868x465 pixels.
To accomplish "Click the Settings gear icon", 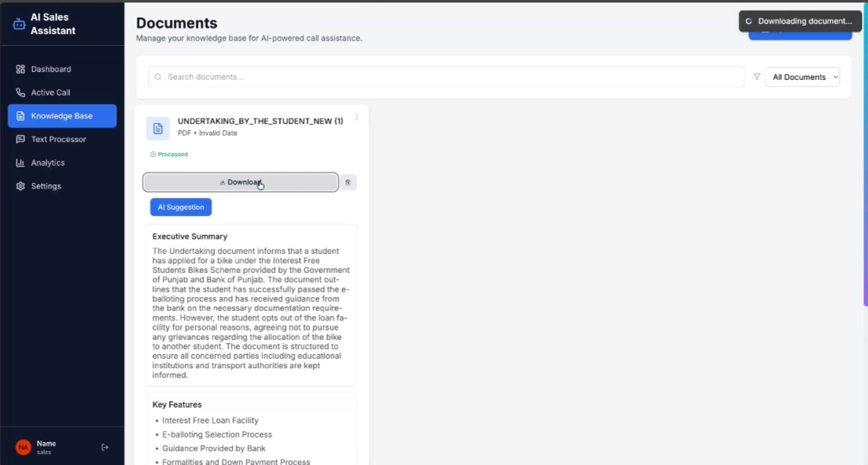I will coord(20,186).
